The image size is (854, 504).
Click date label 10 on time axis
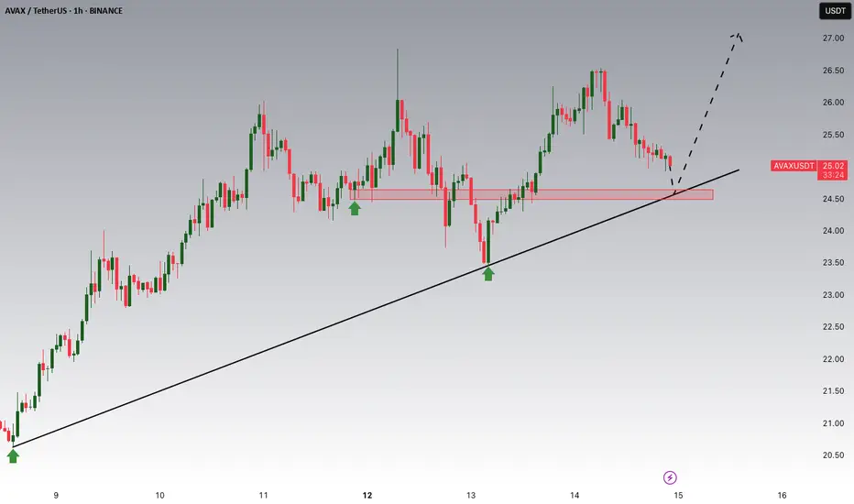[x=159, y=495]
